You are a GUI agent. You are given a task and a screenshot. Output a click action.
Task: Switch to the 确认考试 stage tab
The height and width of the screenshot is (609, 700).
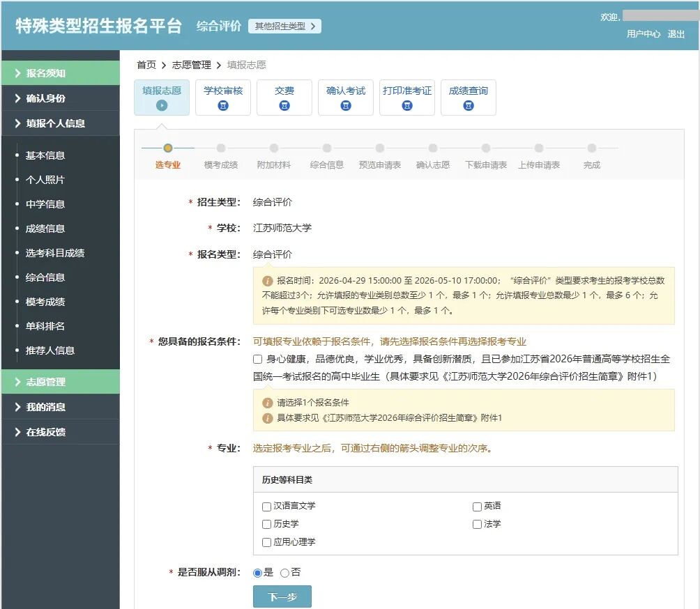[346, 98]
